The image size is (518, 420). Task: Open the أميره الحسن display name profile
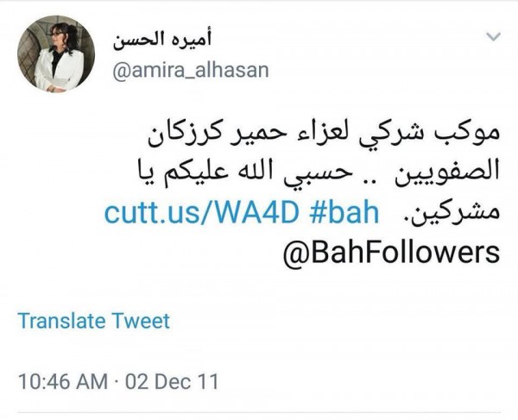[x=162, y=41]
